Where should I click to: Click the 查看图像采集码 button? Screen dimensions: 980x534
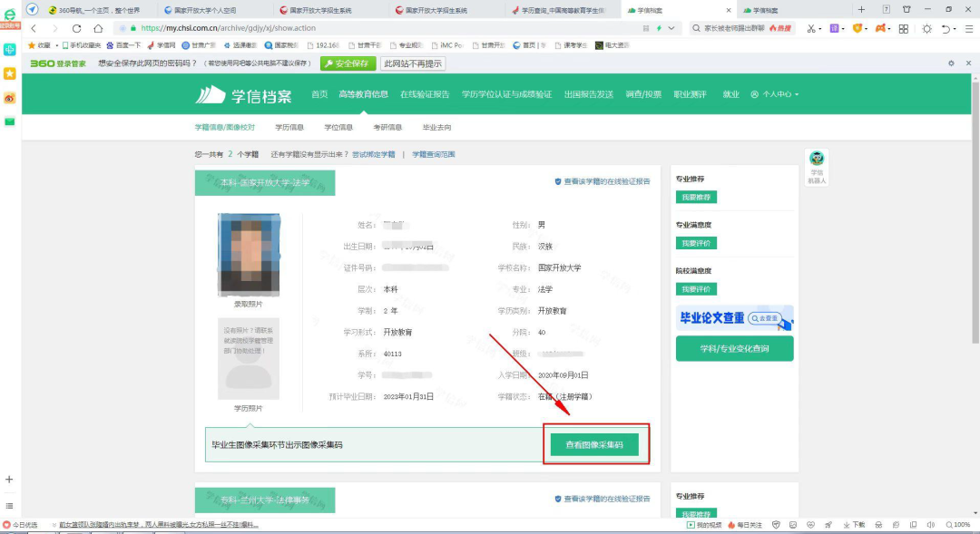click(594, 444)
